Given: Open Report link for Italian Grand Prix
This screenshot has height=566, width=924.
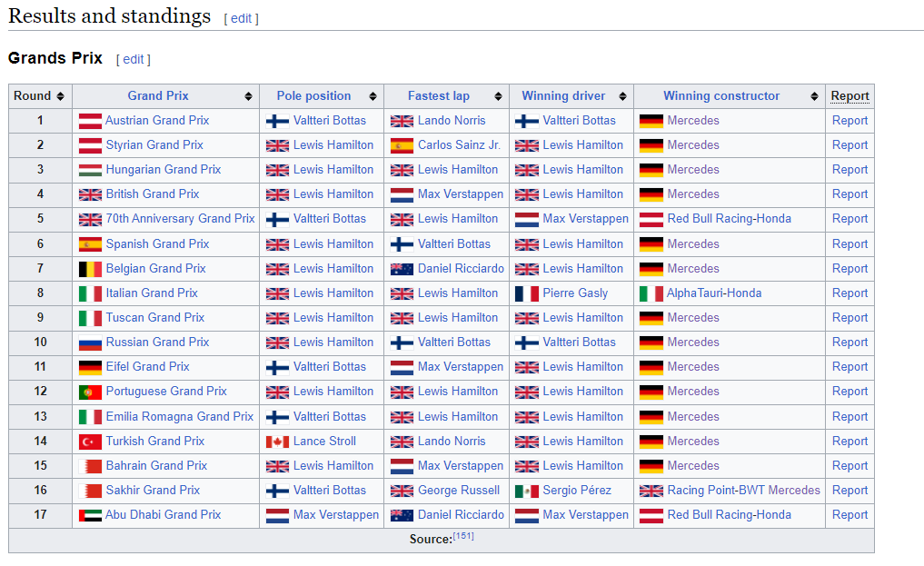Looking at the screenshot, I should tap(849, 293).
